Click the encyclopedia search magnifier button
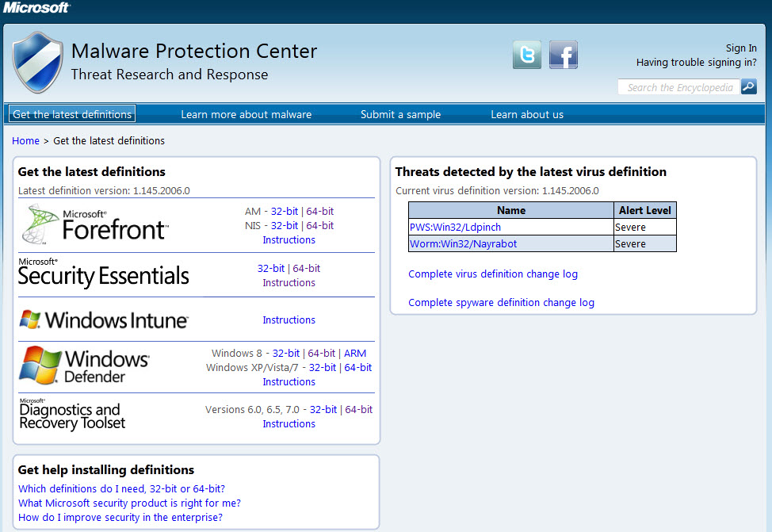The image size is (772, 532). (749, 86)
